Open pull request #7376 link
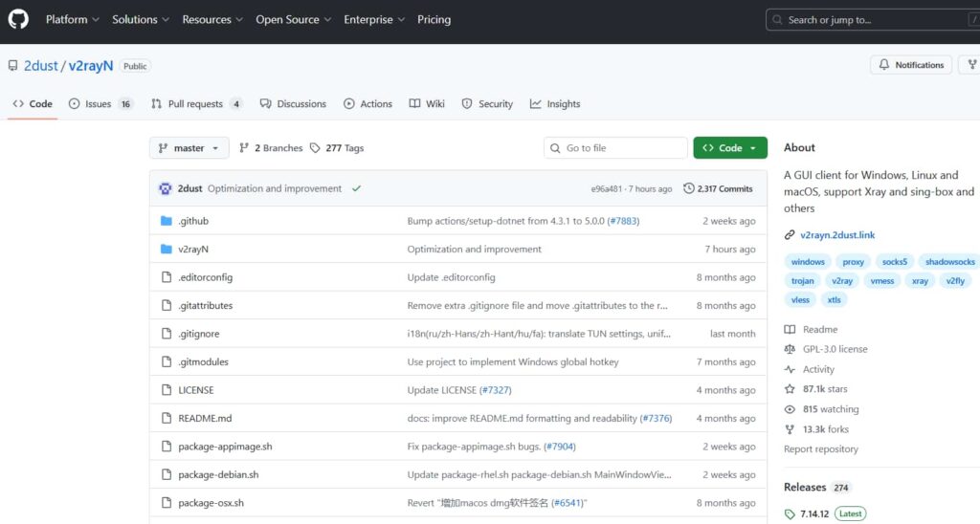Screen dimensions: 980x524 (x=656, y=419)
